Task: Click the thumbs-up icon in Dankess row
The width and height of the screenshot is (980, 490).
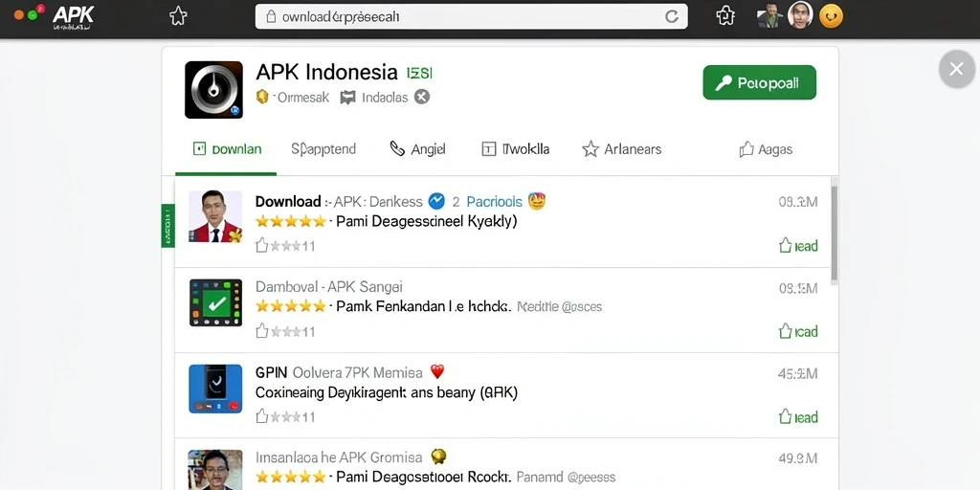Action: coord(262,246)
